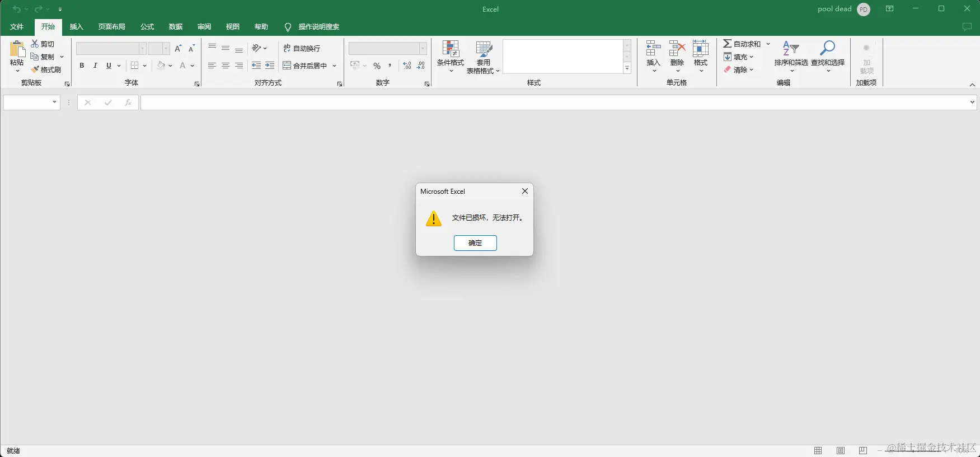
Task: Apply percent style with % icon
Action: click(377, 66)
